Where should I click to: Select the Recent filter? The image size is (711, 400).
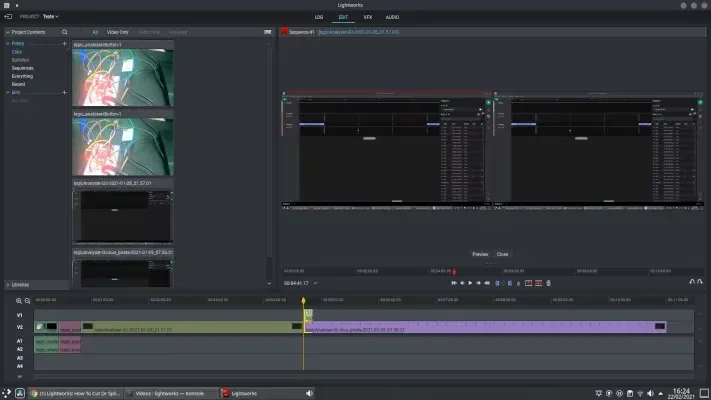coord(18,84)
